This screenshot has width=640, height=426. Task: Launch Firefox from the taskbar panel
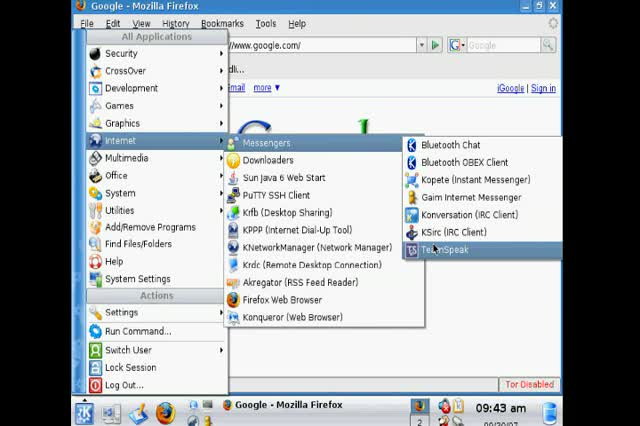165,413
